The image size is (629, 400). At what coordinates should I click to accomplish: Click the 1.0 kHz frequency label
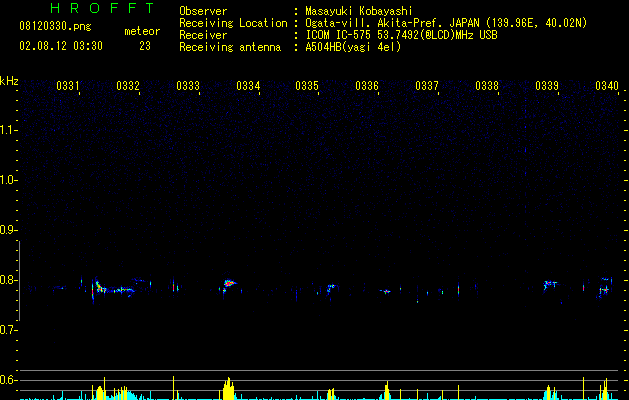(8, 180)
